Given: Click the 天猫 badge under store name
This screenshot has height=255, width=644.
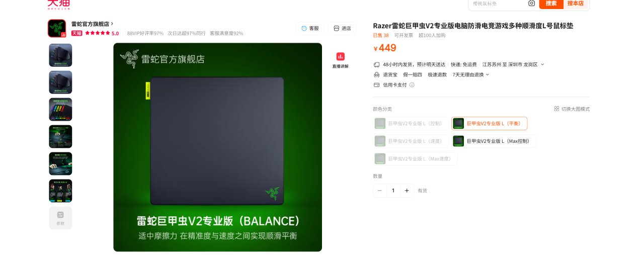Looking at the screenshot, I should tap(76, 33).
